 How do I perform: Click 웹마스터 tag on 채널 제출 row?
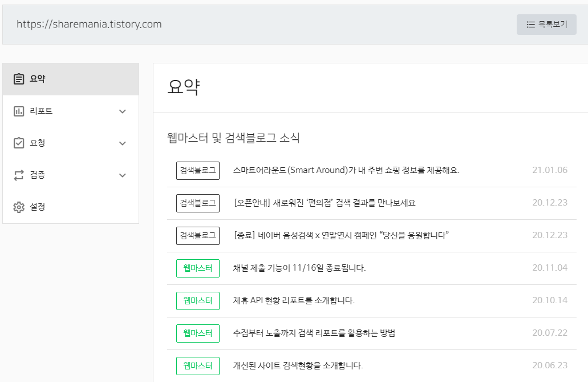(198, 268)
